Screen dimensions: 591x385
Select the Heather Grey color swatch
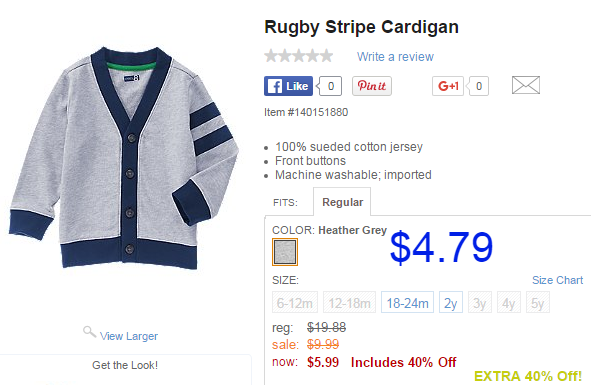(x=285, y=252)
